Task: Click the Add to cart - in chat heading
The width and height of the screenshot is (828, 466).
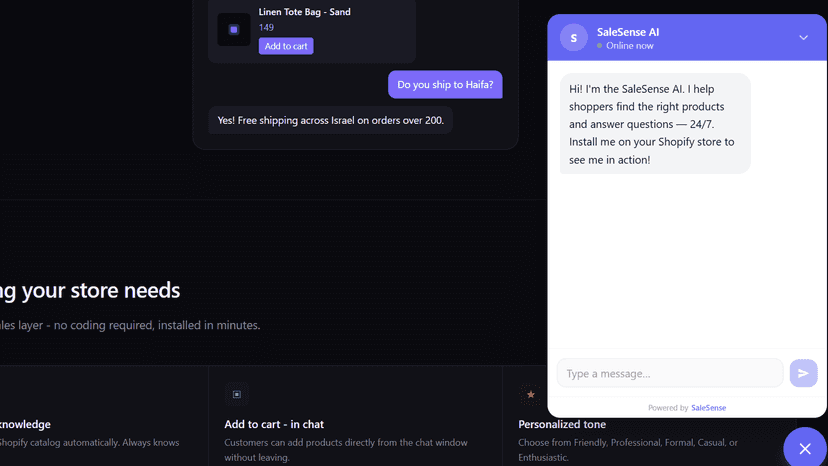Action: 274,424
